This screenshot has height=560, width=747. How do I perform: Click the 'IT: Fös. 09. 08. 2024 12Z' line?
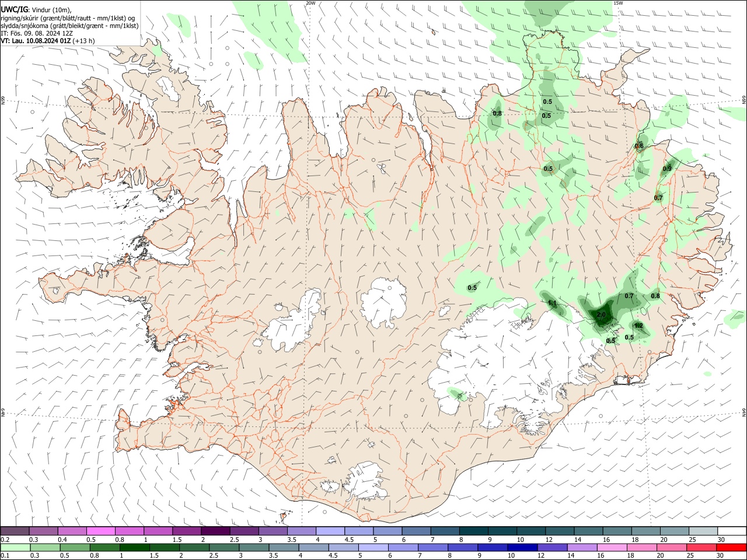(37, 33)
